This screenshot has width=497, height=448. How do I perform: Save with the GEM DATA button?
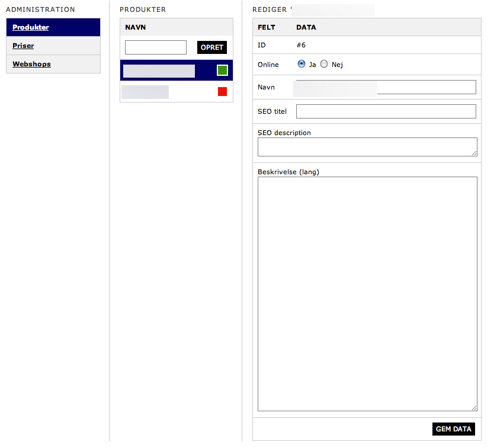(453, 429)
